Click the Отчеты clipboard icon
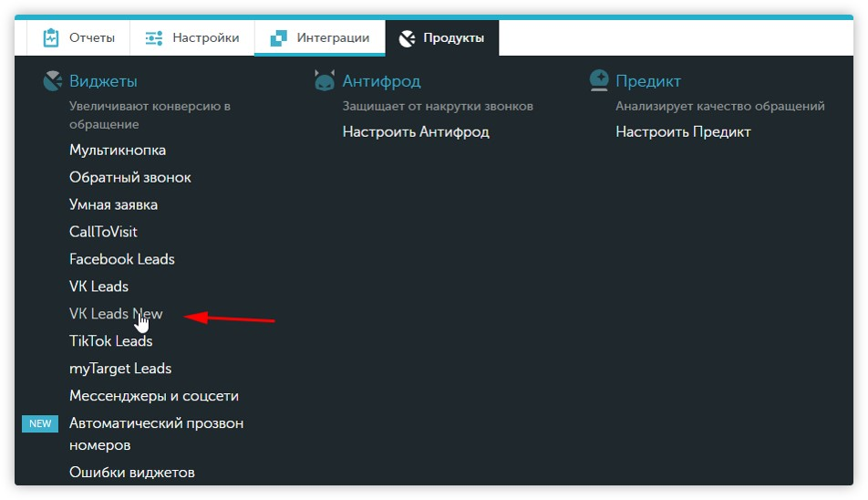 pos(51,37)
